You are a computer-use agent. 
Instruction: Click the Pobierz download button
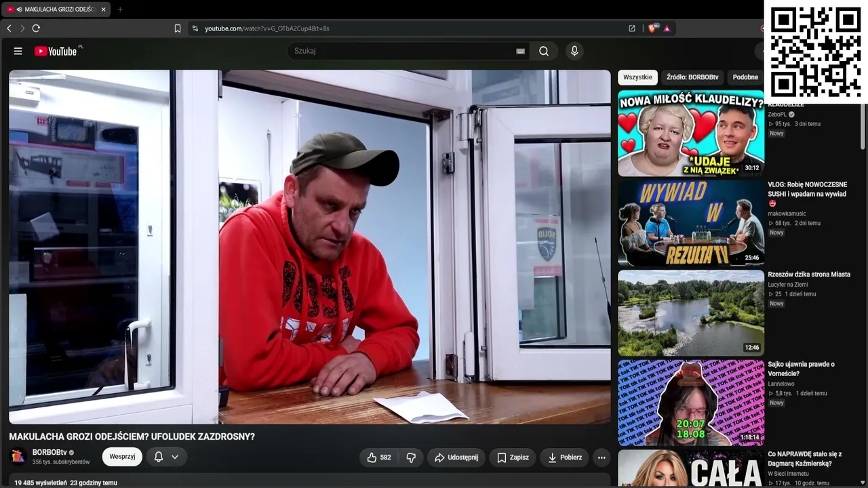(x=564, y=457)
